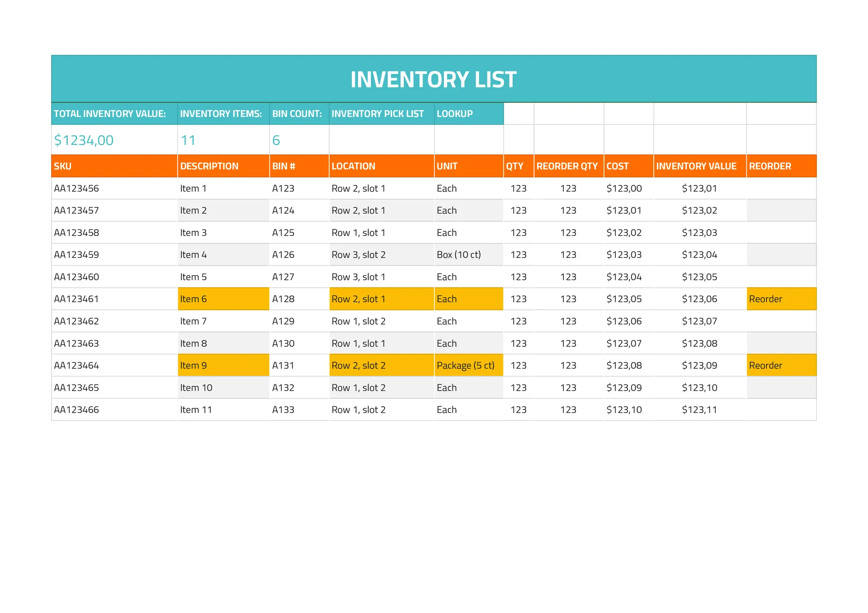Select the bin count value 6
This screenshot has height=613, width=868.
coord(276,140)
